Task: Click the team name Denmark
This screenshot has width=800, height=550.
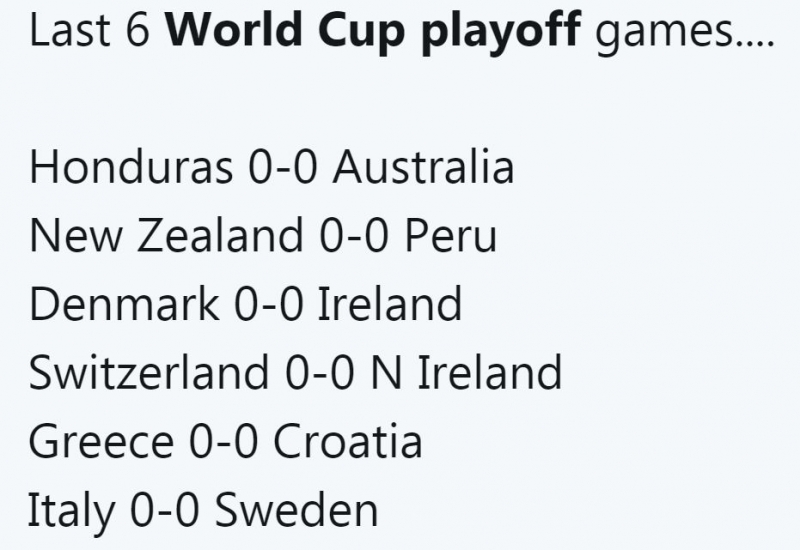Action: 125,304
